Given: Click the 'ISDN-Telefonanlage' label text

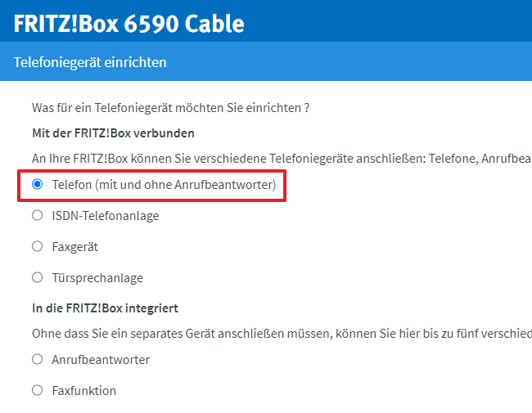Looking at the screenshot, I should (105, 216).
